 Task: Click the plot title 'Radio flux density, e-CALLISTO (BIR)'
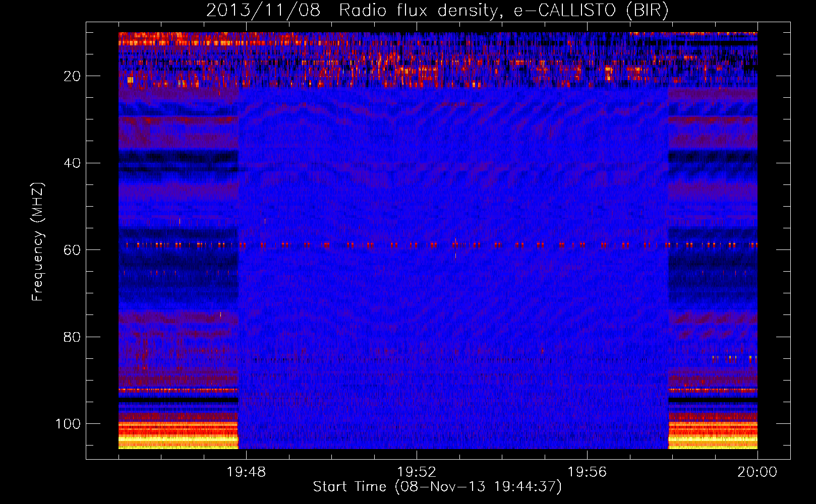[504, 11]
